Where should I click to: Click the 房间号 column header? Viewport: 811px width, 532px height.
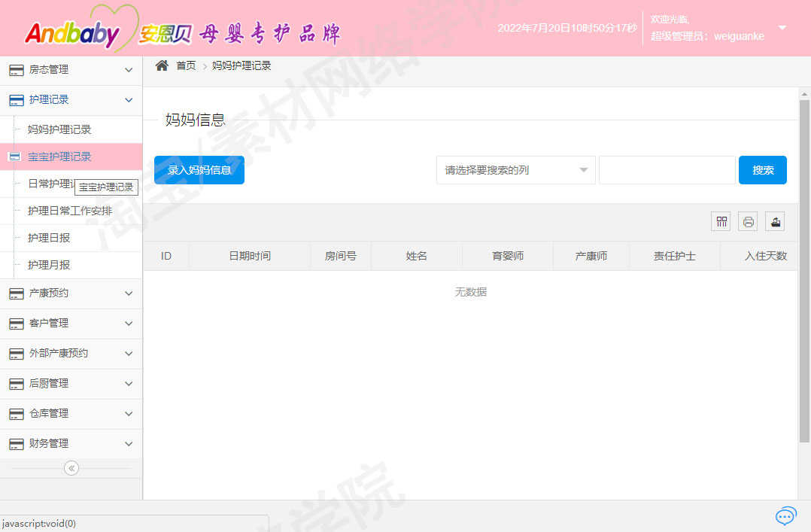pos(340,256)
